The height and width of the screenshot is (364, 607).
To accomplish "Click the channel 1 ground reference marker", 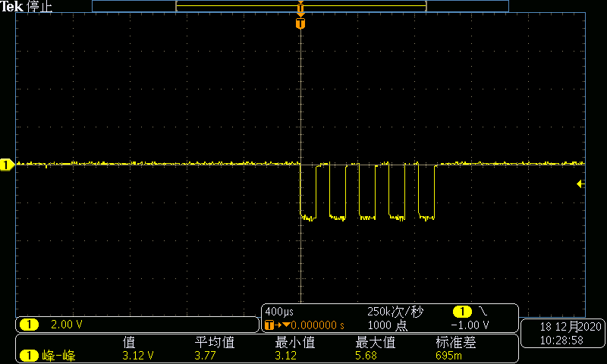I will coord(7,165).
